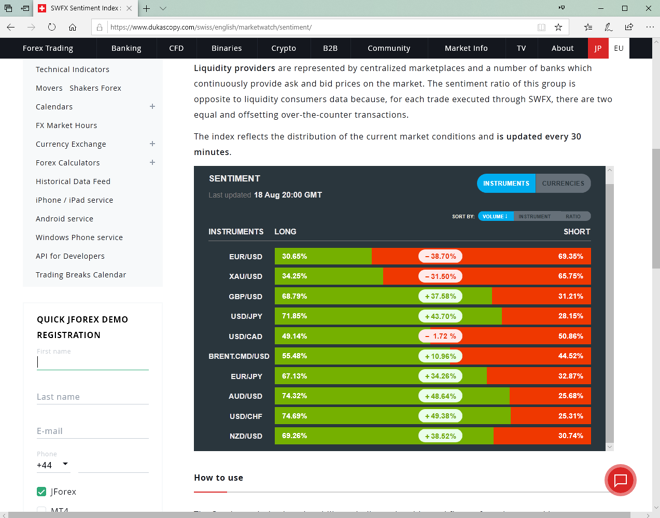The image size is (660, 518).
Task: Add page to favorites star icon
Action: 558,27
